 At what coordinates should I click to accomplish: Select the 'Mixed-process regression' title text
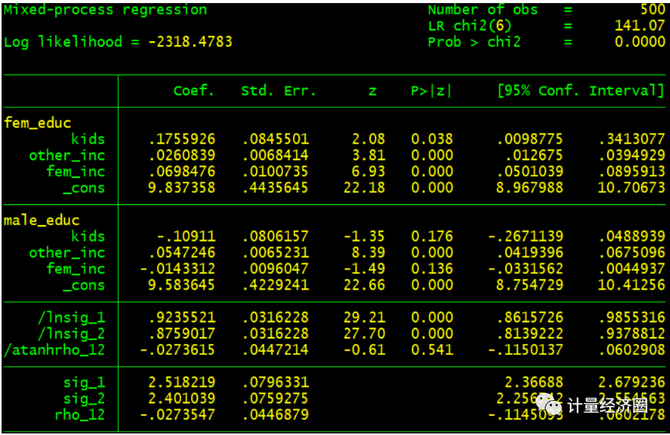[105, 9]
